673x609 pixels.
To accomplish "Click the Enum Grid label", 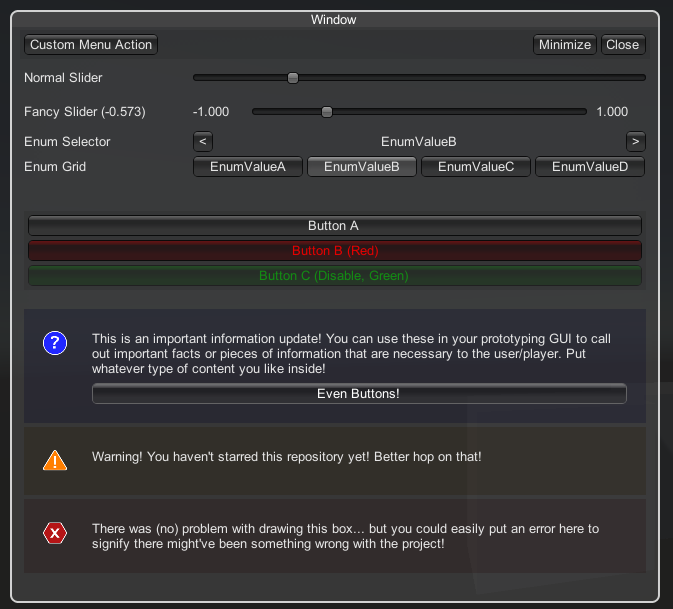I will [55, 167].
